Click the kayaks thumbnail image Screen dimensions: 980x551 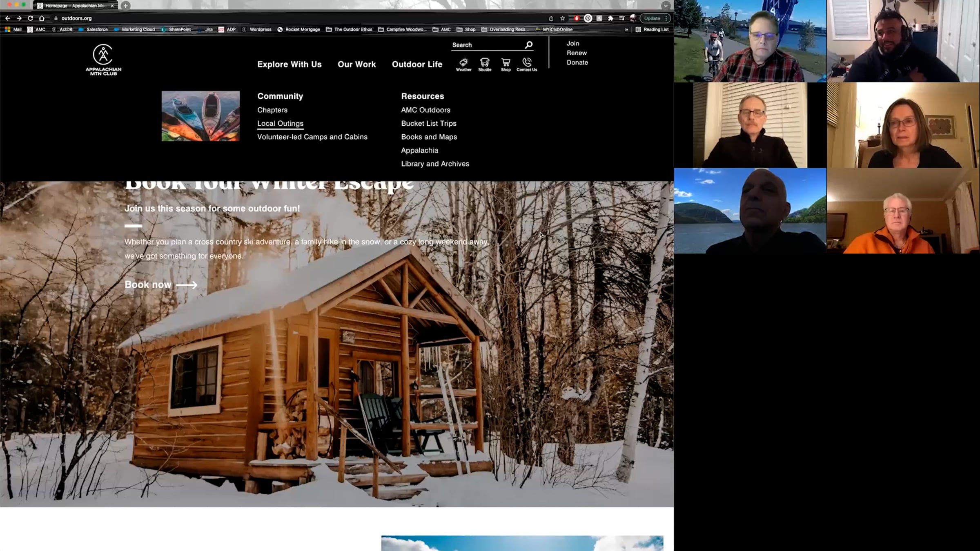coord(200,116)
